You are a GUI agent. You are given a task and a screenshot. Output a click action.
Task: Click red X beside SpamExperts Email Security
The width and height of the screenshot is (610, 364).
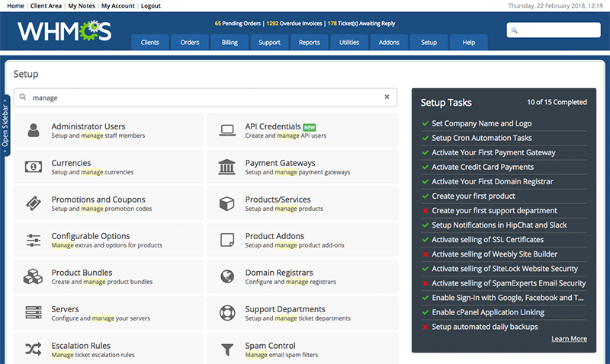pyautogui.click(x=425, y=283)
